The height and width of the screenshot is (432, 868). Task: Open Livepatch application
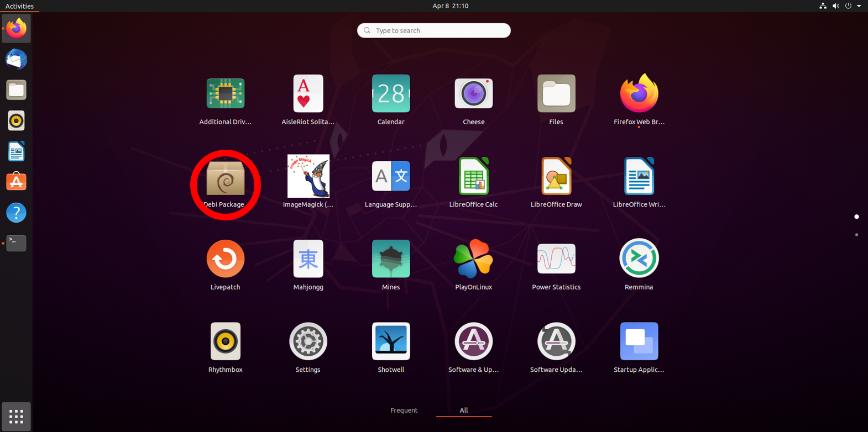[225, 259]
